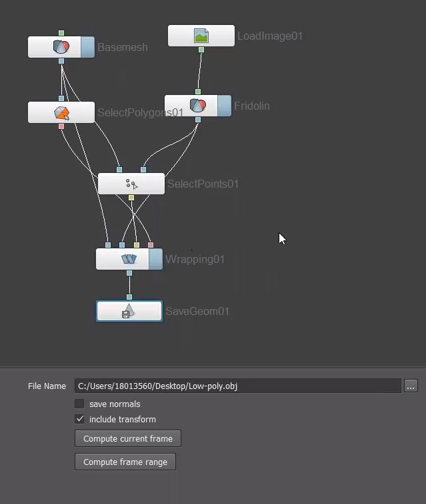Select the SaveGeom01 node
This screenshot has width=426, height=504.
click(129, 311)
